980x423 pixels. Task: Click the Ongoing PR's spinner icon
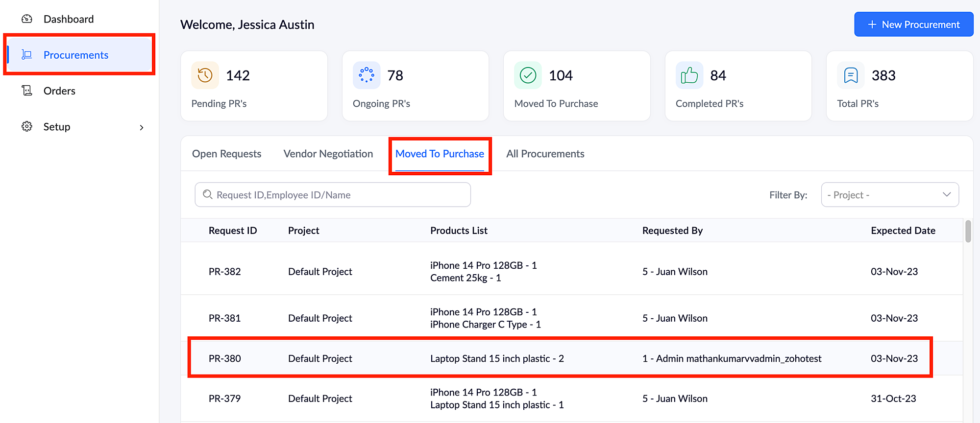367,75
